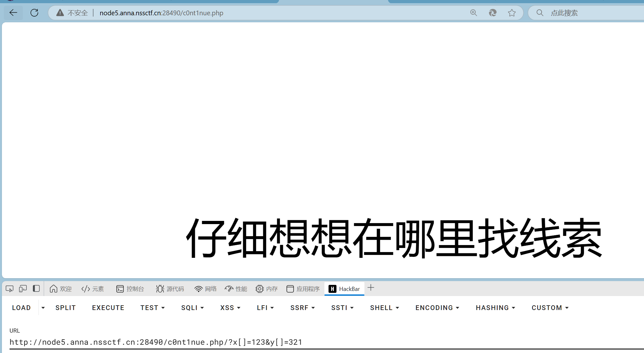Screen dimensions: 644x353
Task: Expand the SQLI dropdown menu
Action: click(192, 308)
